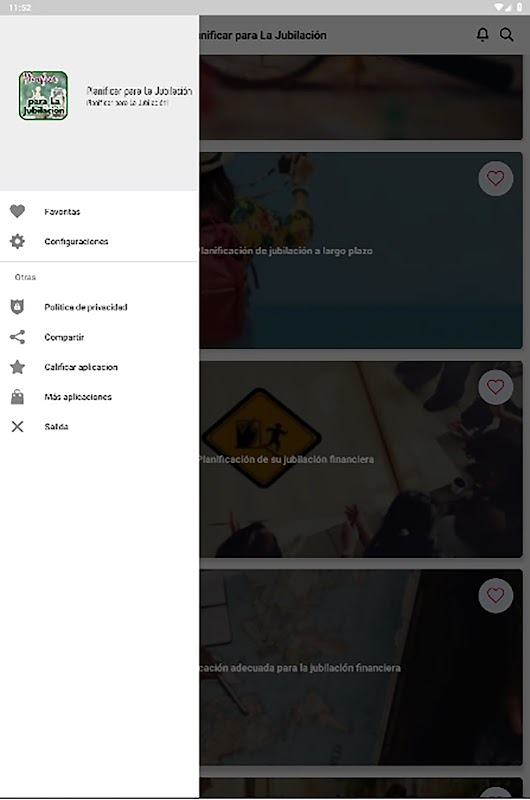Open the adecuada para la jubilación financiera card
Image resolution: width=530 pixels, height=800 pixels.
[x=361, y=667]
